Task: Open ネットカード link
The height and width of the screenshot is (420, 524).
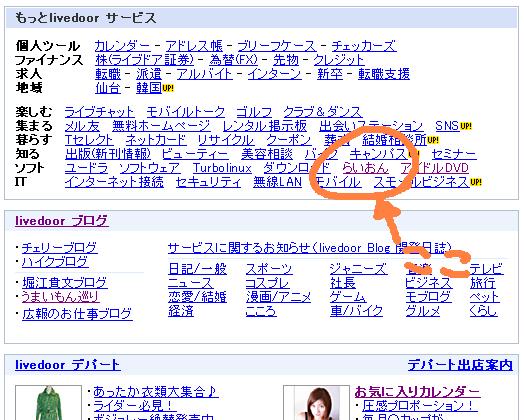Action: [x=156, y=140]
